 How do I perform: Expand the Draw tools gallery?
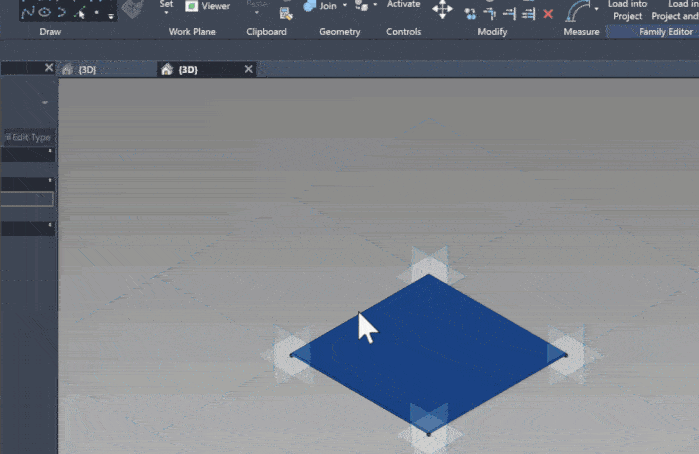coord(111,16)
